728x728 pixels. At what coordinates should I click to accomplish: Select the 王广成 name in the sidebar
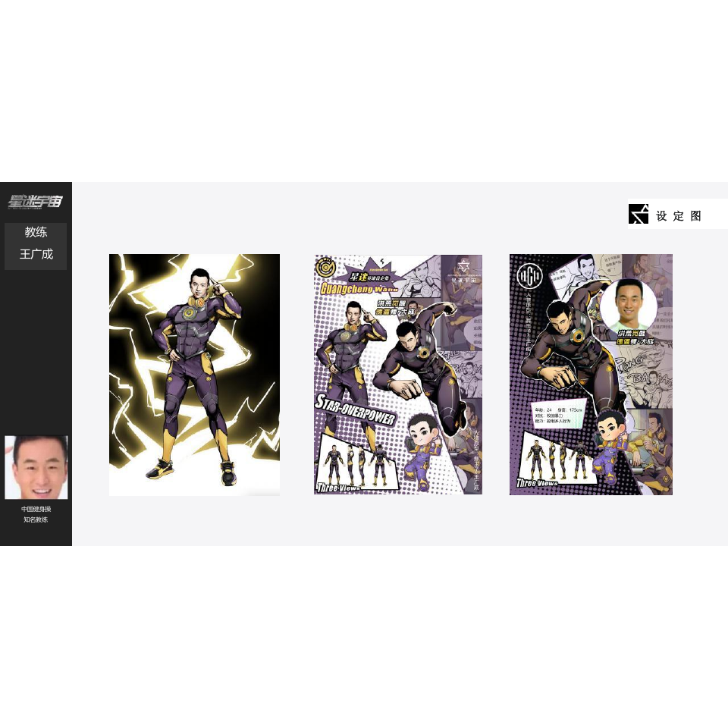click(x=36, y=254)
